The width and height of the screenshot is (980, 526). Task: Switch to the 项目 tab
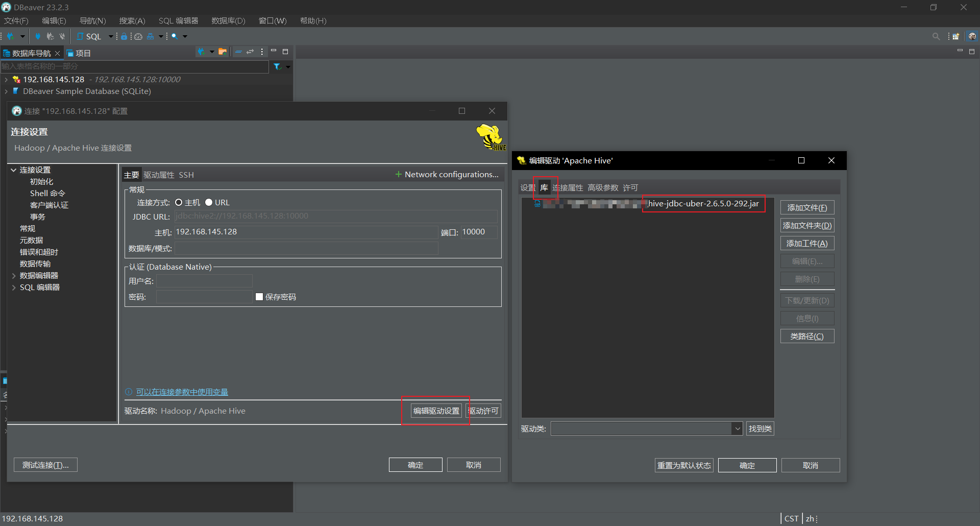(79, 53)
